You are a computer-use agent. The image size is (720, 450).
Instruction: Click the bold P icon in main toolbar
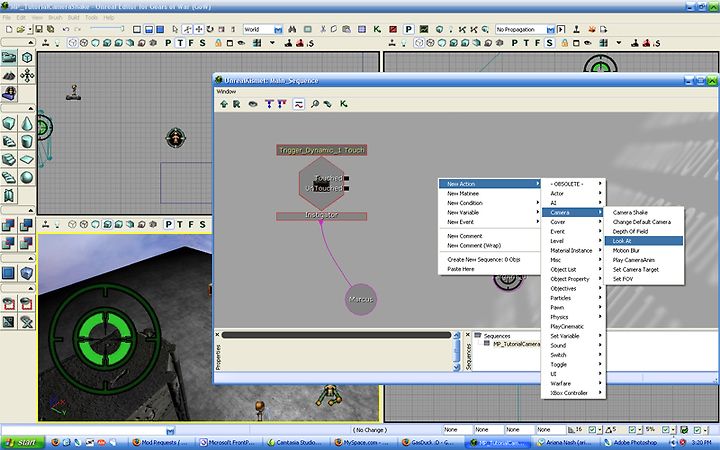[408, 29]
